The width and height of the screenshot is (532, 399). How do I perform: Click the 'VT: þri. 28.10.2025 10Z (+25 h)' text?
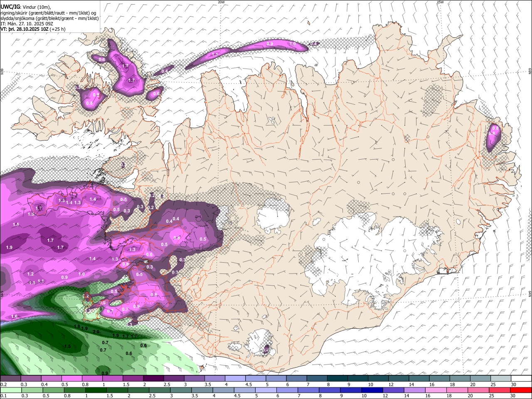(x=33, y=30)
